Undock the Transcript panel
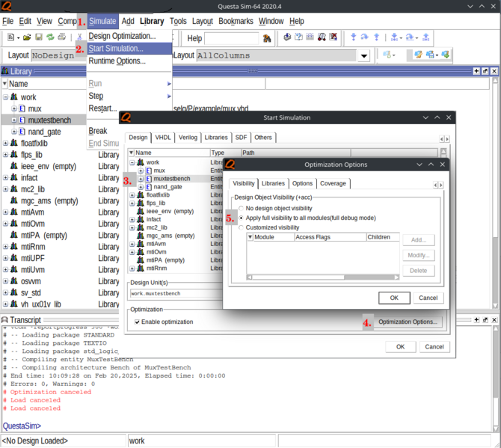 click(485, 320)
